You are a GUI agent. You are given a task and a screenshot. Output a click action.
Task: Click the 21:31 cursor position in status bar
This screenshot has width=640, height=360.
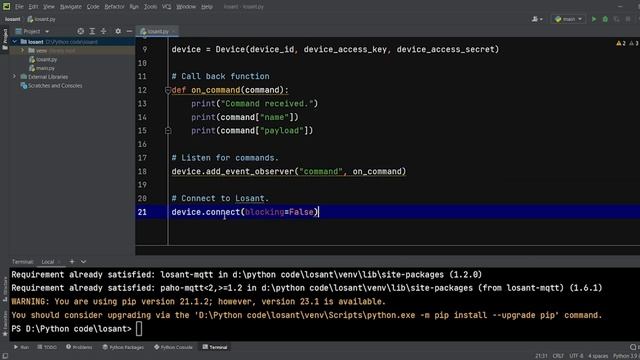click(541, 356)
